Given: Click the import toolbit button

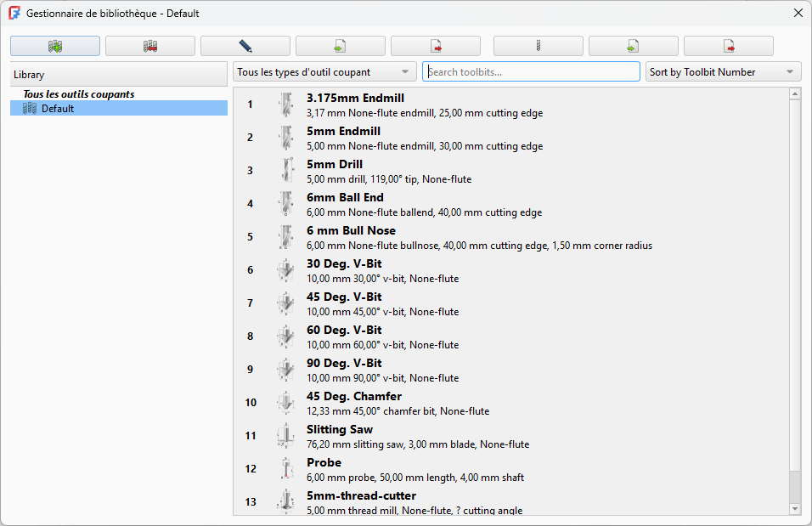Looking at the screenshot, I should pos(634,46).
